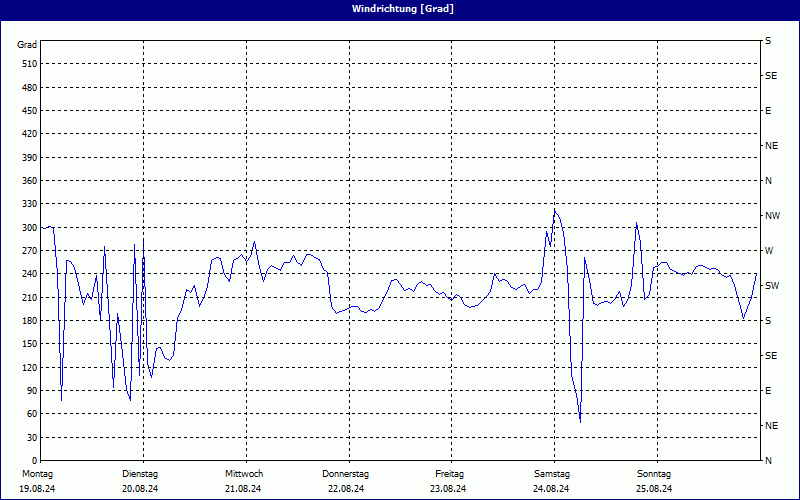Select the Sonntag day label
Image resolution: width=800 pixels, height=500 pixels.
click(x=654, y=474)
